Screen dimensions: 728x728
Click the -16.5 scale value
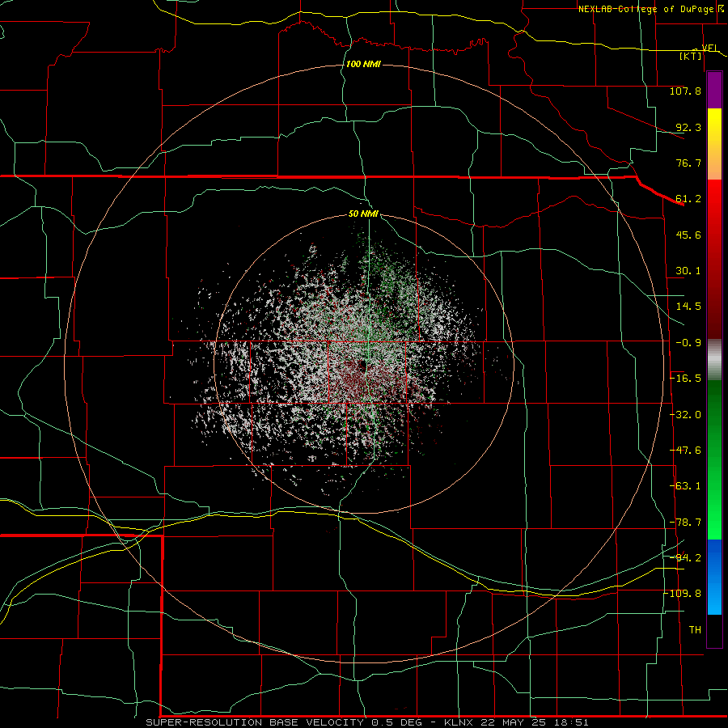685,379
